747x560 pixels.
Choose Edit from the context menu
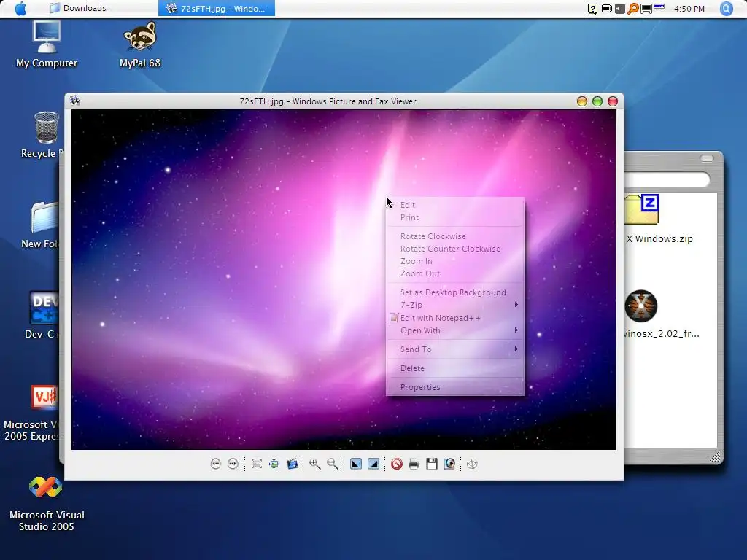pos(455,205)
